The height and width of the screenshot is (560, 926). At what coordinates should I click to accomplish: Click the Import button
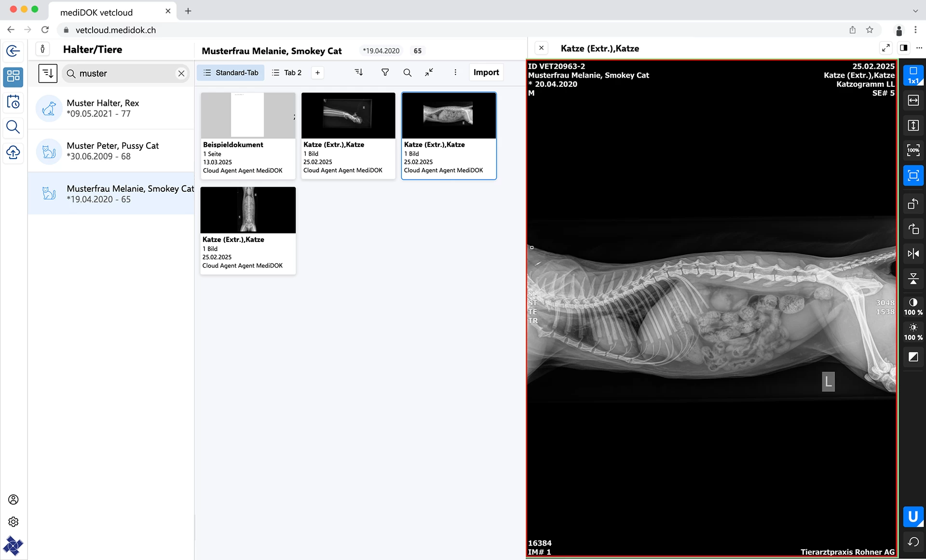[x=486, y=72]
